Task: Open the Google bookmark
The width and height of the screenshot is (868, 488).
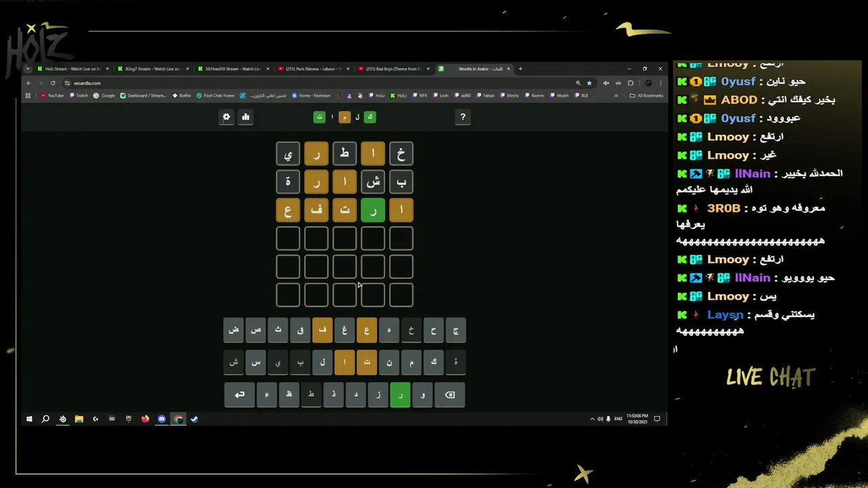Action: (104, 96)
